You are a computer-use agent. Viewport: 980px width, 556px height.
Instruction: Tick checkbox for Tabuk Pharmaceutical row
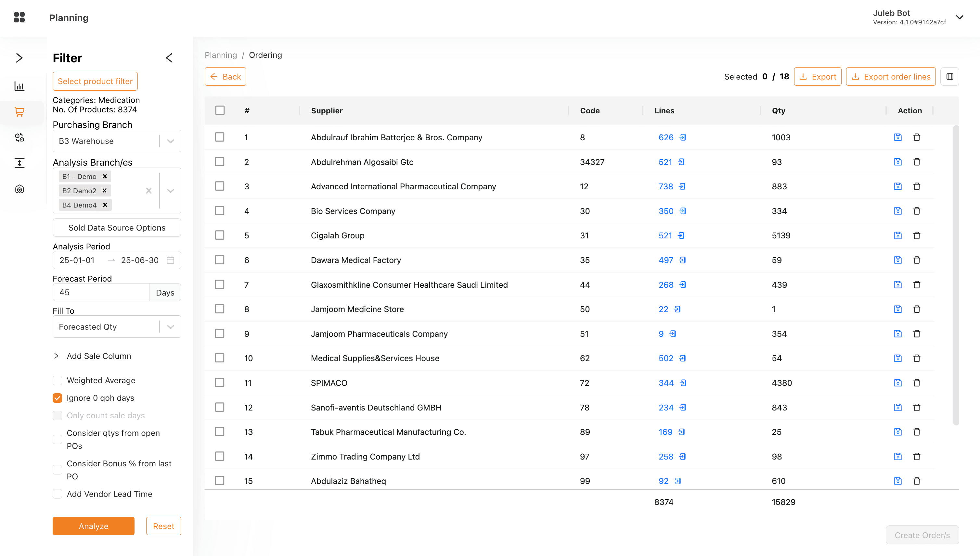point(220,432)
